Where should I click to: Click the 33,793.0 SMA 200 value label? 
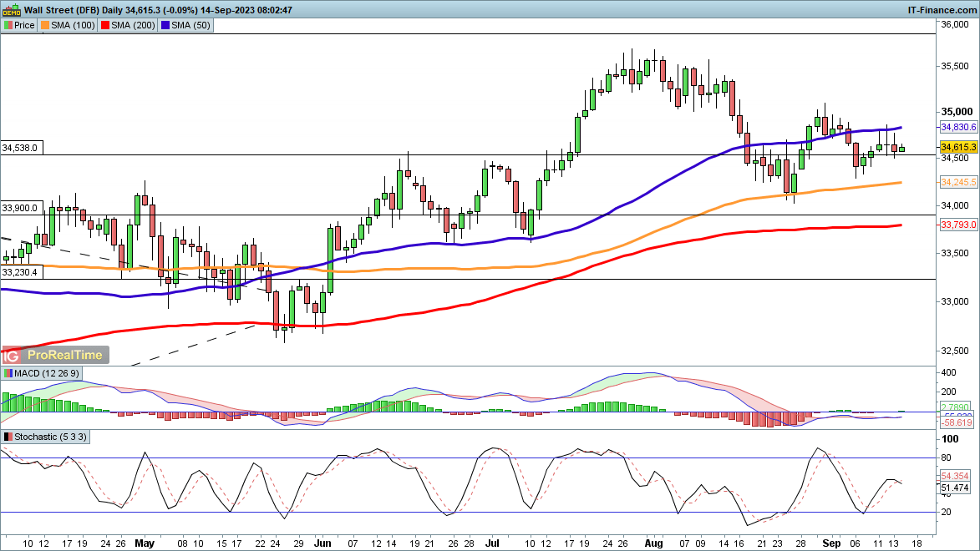[958, 225]
